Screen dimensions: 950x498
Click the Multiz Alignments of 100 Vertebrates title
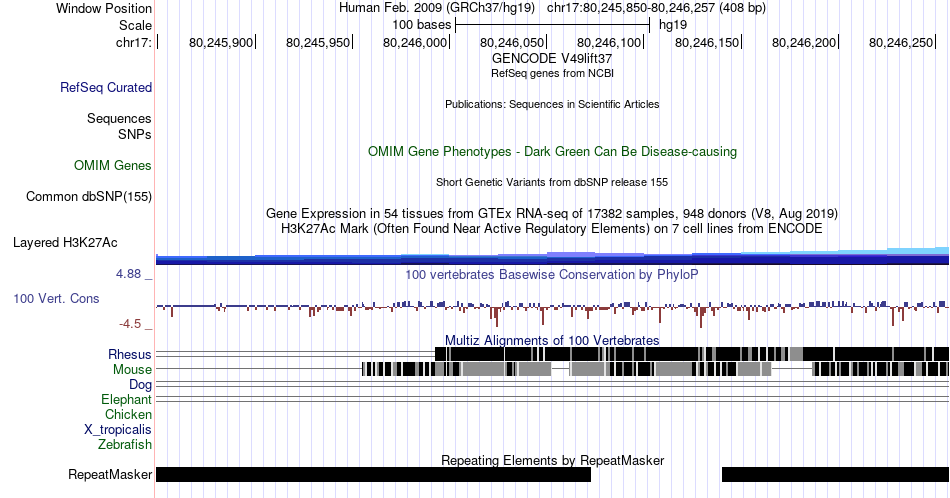pos(552,340)
